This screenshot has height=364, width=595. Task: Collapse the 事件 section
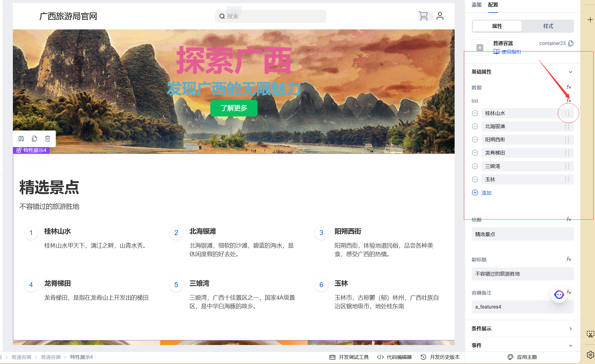(x=570, y=345)
